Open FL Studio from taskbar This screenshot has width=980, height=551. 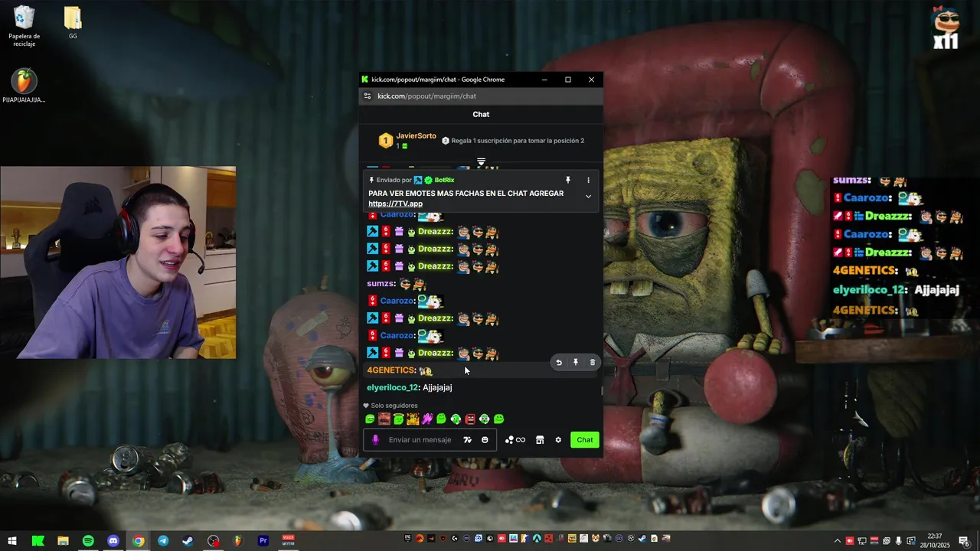[238, 541]
